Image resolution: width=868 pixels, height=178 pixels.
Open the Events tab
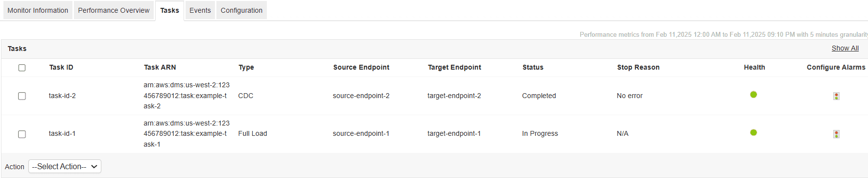pos(200,10)
